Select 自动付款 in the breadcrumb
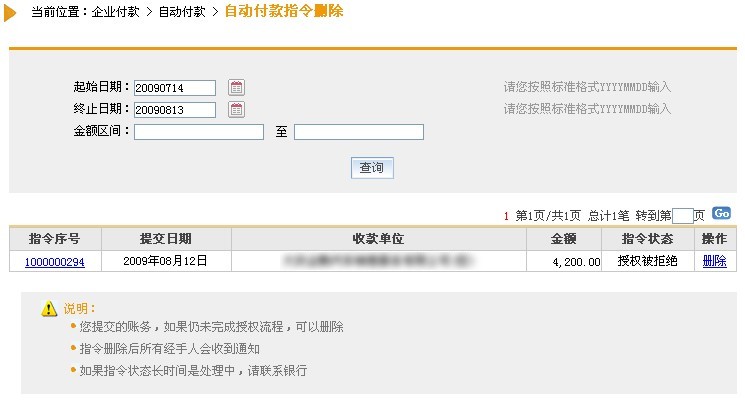Viewport: 745px width, 406px height. 182,12
